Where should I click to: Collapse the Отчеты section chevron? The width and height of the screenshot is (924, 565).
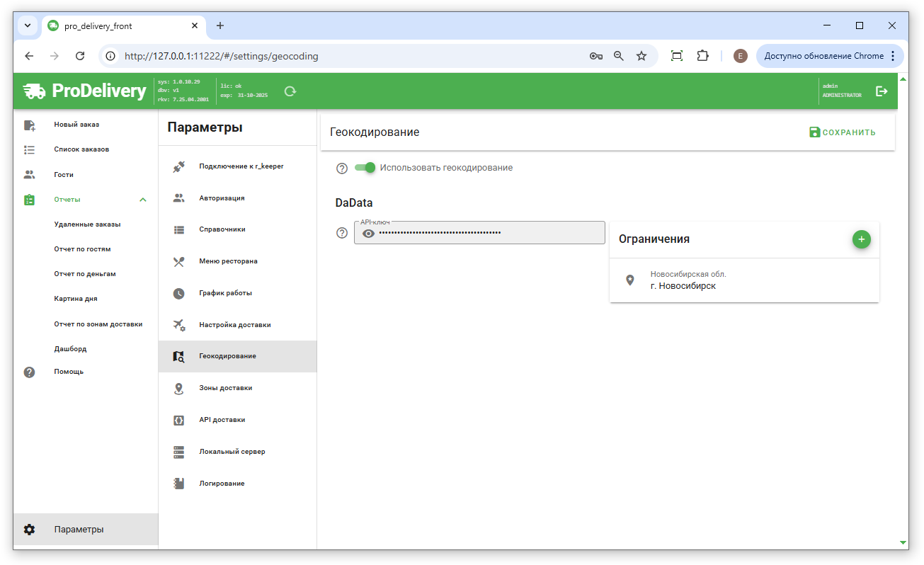coord(143,200)
